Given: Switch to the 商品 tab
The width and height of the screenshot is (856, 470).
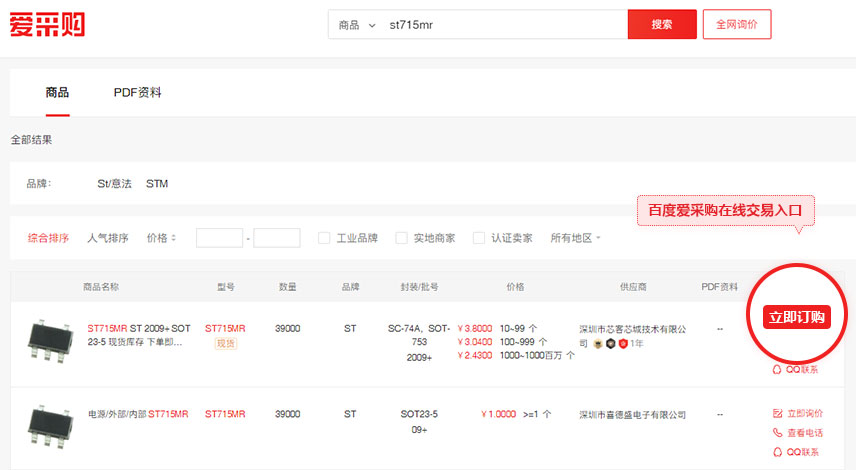Looking at the screenshot, I should point(57,93).
